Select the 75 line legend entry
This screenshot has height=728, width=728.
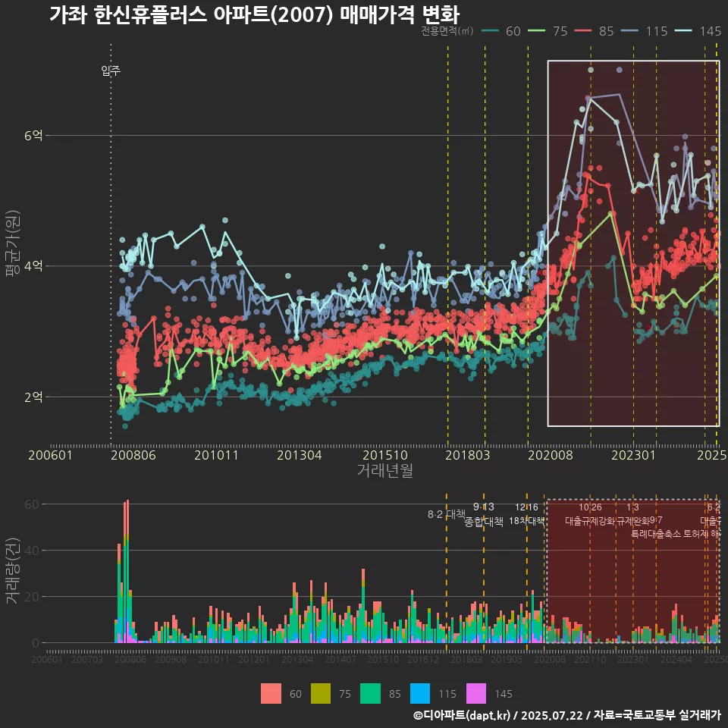548,31
